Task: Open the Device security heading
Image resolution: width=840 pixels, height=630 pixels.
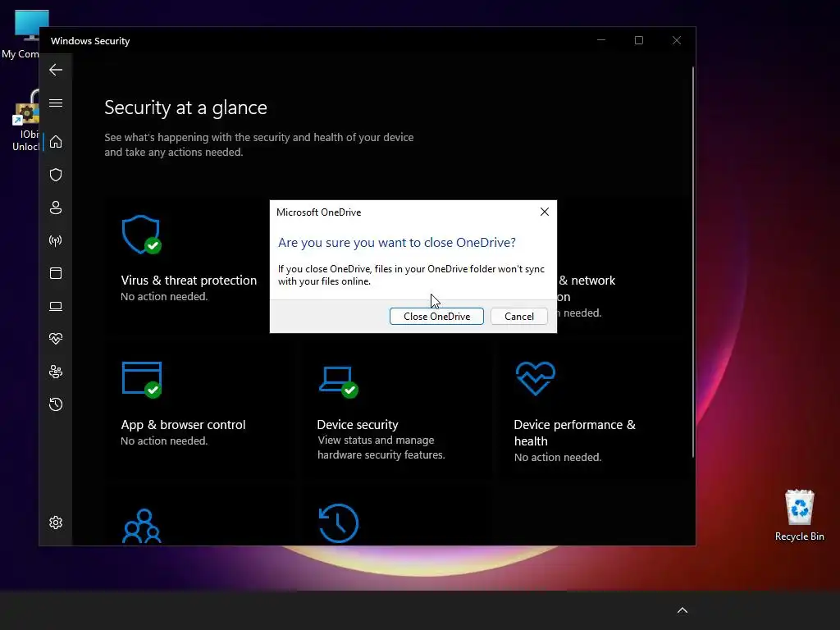Action: [x=358, y=424]
